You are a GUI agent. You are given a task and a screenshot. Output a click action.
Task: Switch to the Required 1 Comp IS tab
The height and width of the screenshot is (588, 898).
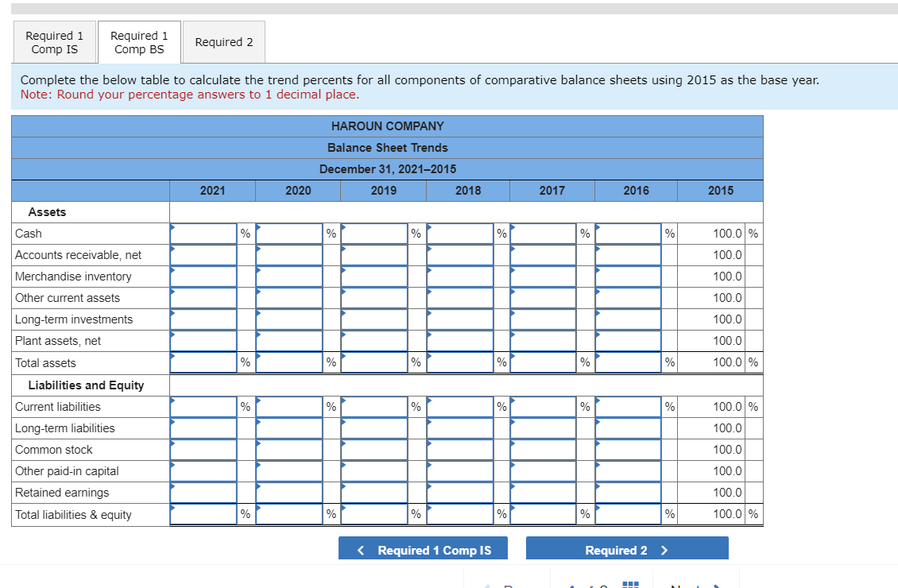pyautogui.click(x=54, y=41)
